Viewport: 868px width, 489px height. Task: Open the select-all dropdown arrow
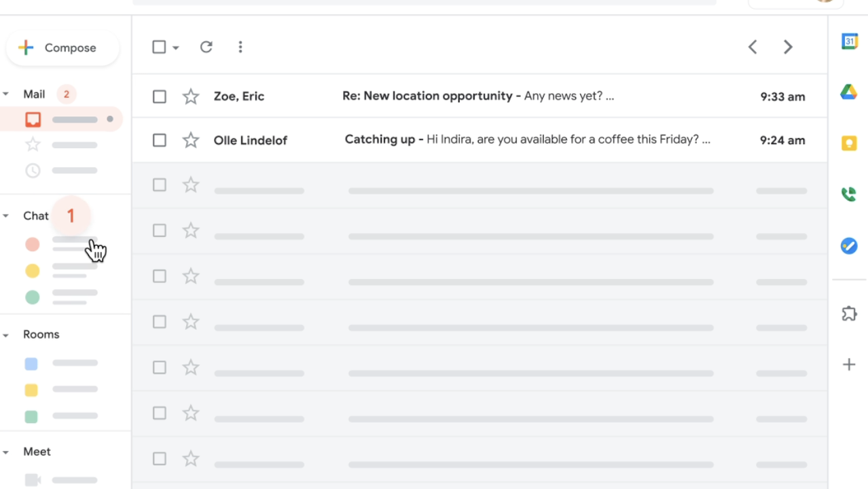tap(176, 48)
